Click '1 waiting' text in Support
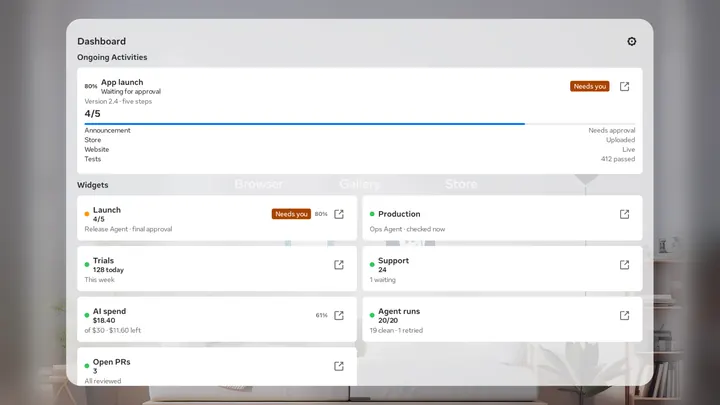Viewport: 720px width, 405px height. click(382, 280)
